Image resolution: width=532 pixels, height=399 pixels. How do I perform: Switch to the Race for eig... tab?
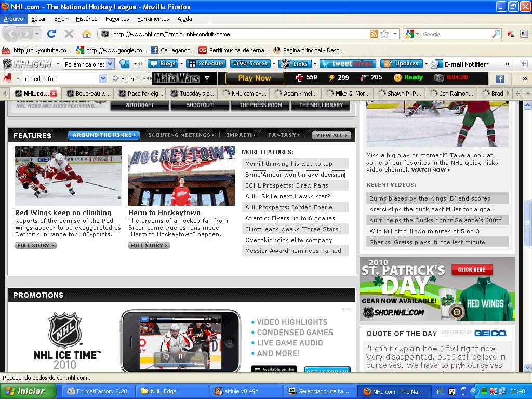[141, 94]
